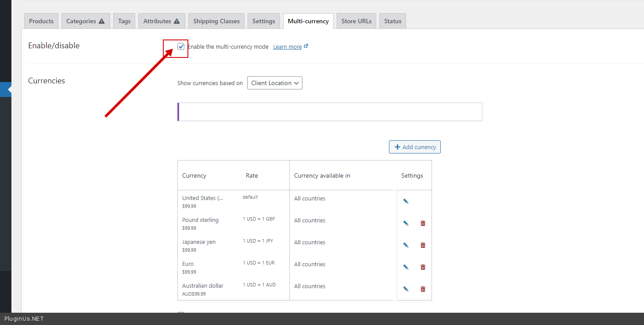Trash the Australian dollar currency
This screenshot has width=644, height=325.
point(423,289)
